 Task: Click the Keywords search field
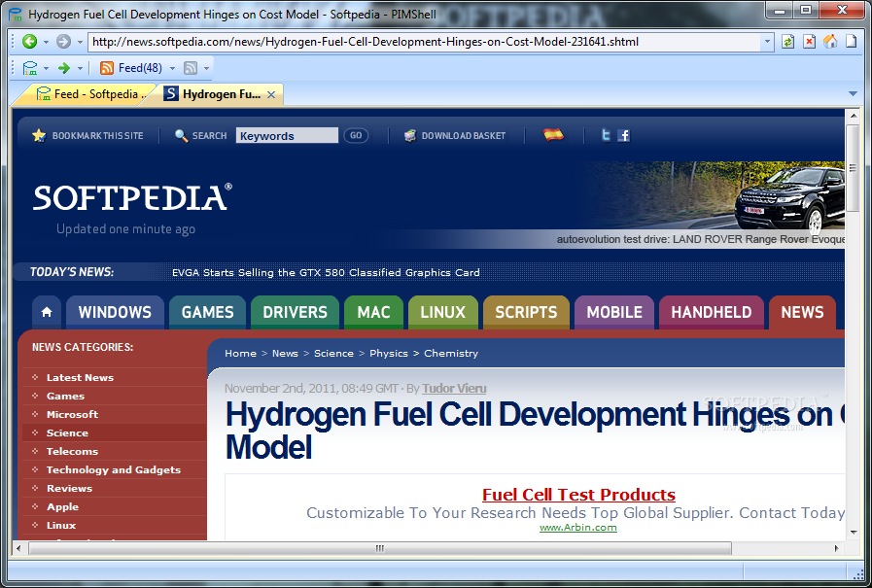click(x=287, y=136)
